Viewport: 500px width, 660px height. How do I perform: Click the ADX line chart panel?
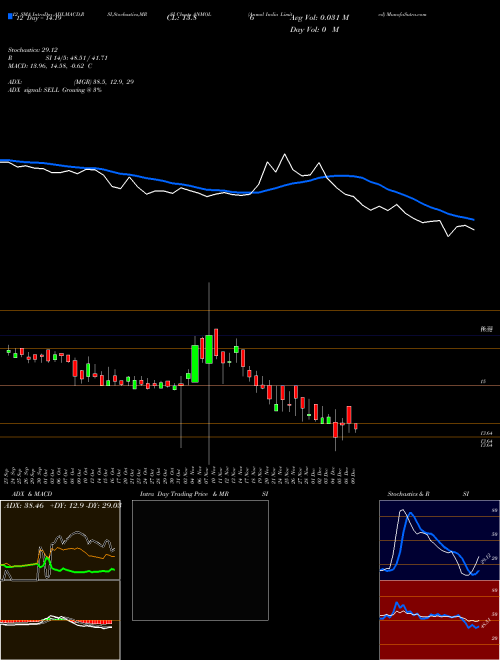coord(60,540)
